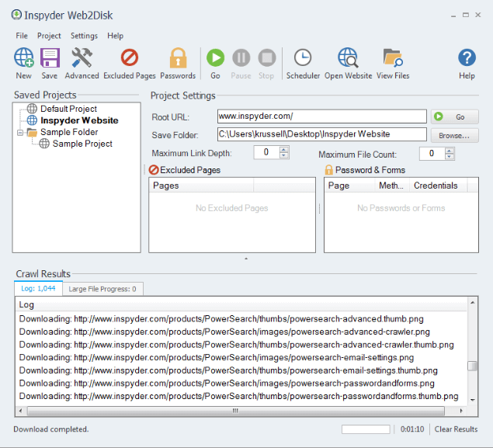Click log horizontal scrollbar thumb
This screenshot has height=448, width=493.
pyautogui.click(x=236, y=411)
